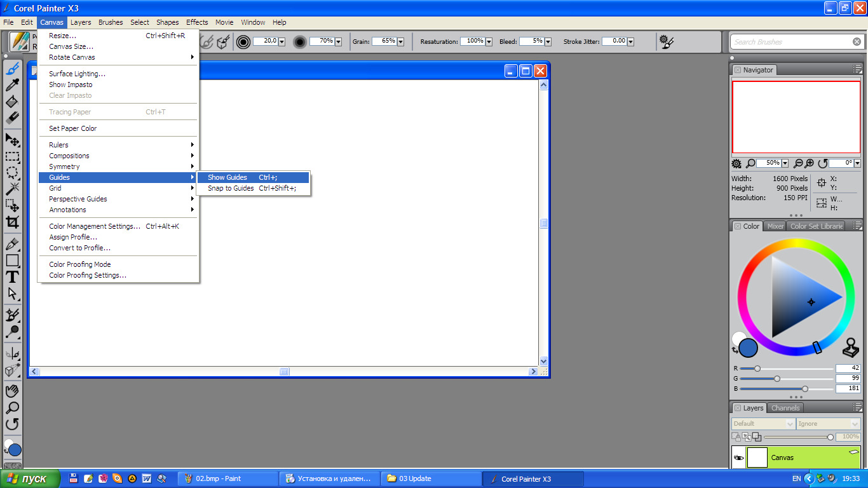Close the Color panel using its checkbox
The width and height of the screenshot is (868, 488).
[737, 226]
